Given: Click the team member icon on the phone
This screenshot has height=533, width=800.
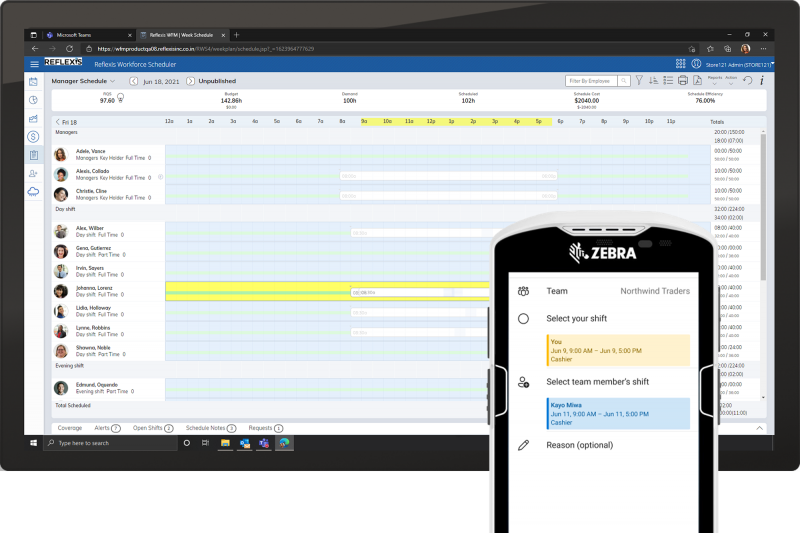Looking at the screenshot, I should click(523, 382).
